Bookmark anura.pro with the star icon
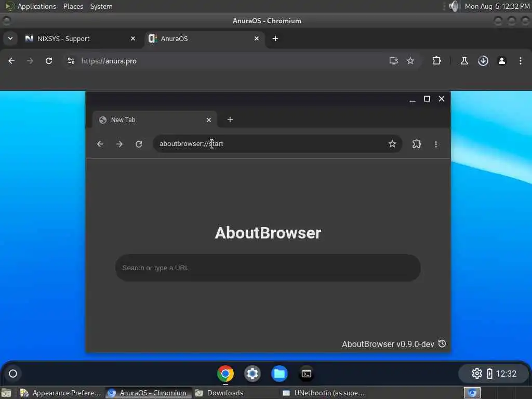Screen dimensions: 532x399 click(x=410, y=61)
